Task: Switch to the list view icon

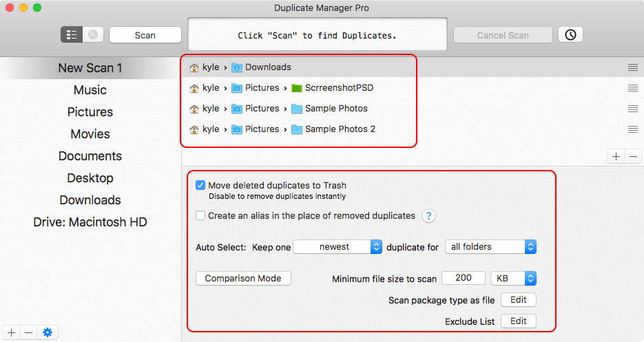Action: point(72,35)
